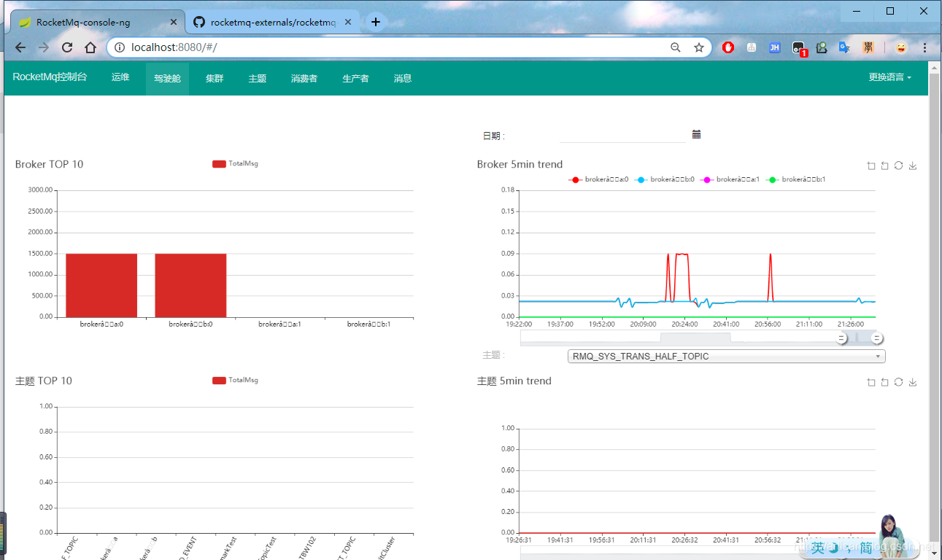Viewport: 942px width, 560px height.
Task: Download 主题 5min trend chart as image
Action: pyautogui.click(x=912, y=382)
